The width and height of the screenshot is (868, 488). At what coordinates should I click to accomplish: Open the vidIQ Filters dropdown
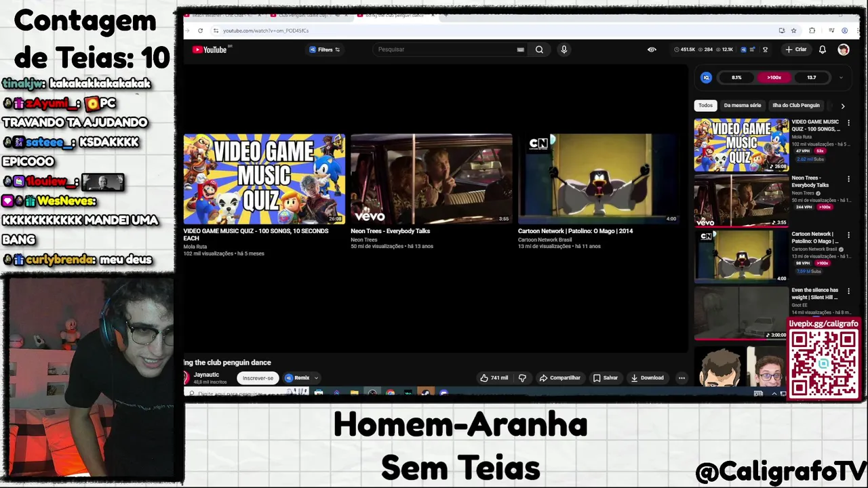(325, 49)
